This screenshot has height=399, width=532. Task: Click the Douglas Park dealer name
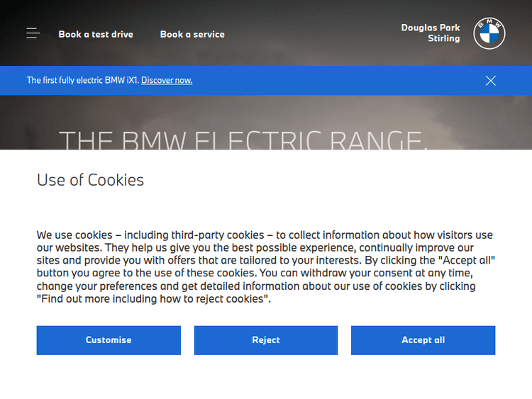coord(431,28)
